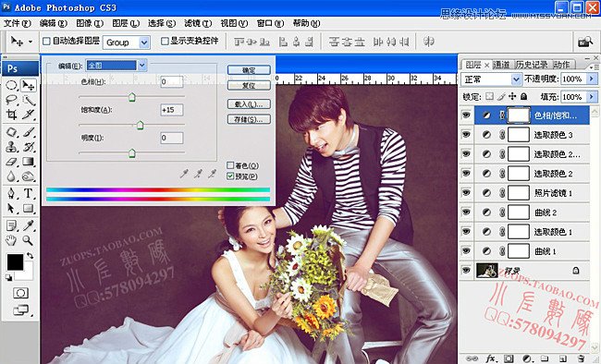Hide the 色相/饱和 layer
Viewport: 601px width, 364px height.
click(466, 115)
